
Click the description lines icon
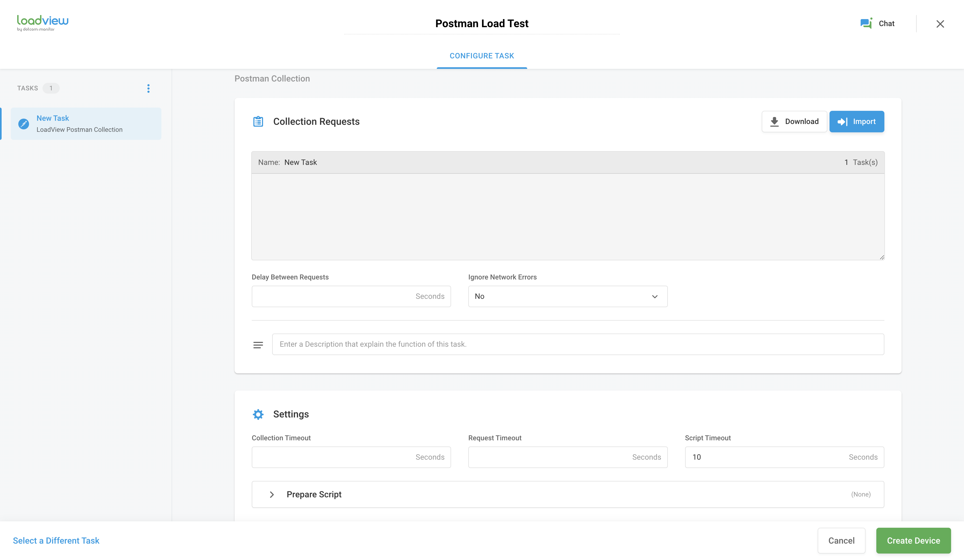click(258, 345)
